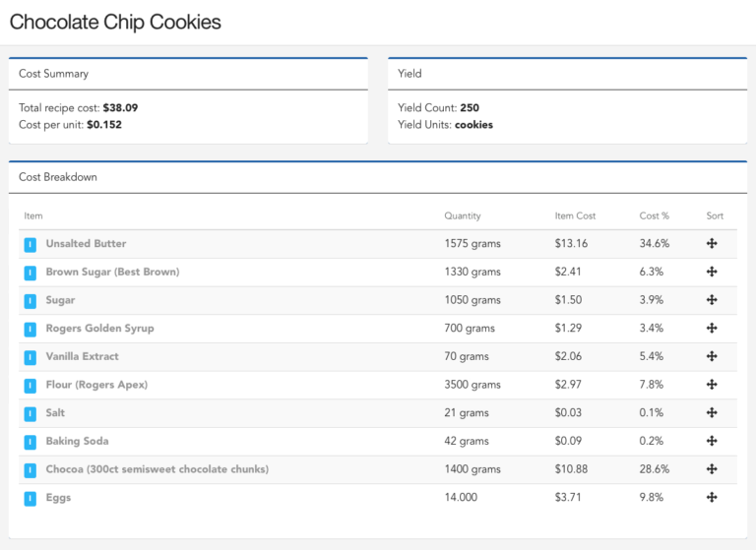
Task: Click the move icon for the Chocoa row
Action: 712,469
